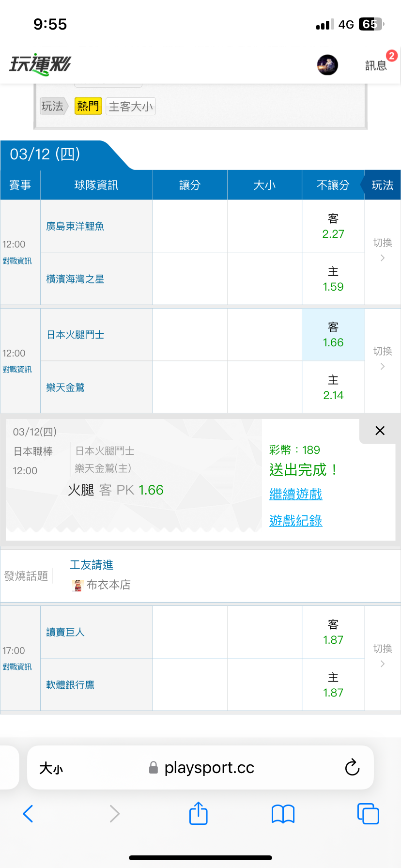Expand 切換 for 讀賣巨人 vs 軟體銀行 game
The image size is (401, 868).
[x=383, y=655]
